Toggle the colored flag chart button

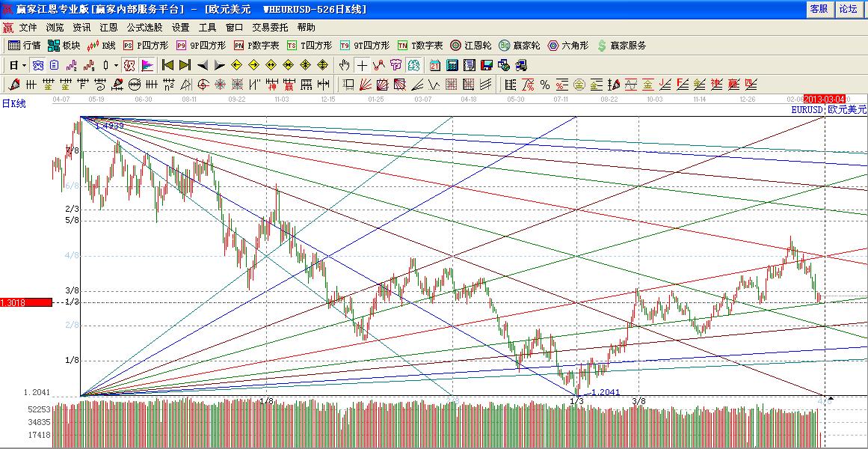click(x=147, y=65)
